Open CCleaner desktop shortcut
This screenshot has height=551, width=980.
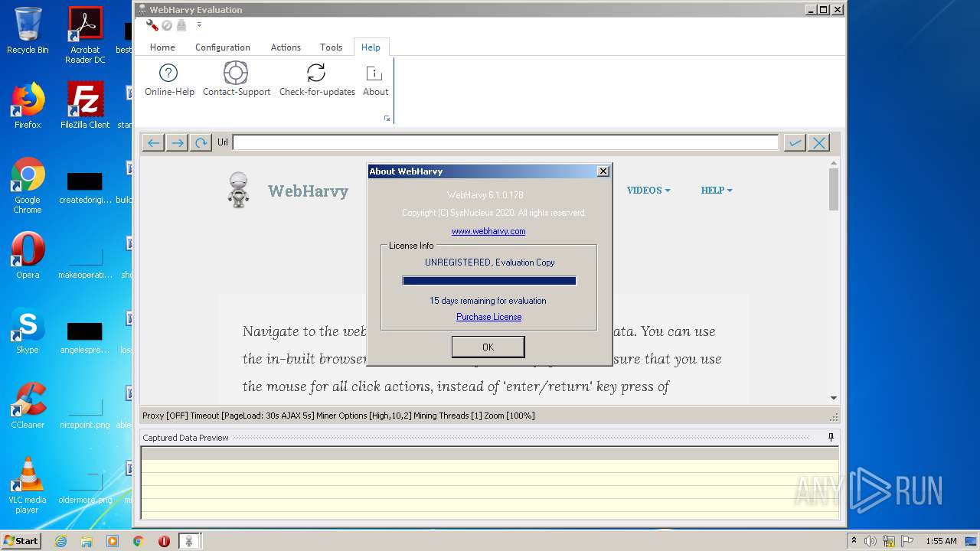(28, 406)
